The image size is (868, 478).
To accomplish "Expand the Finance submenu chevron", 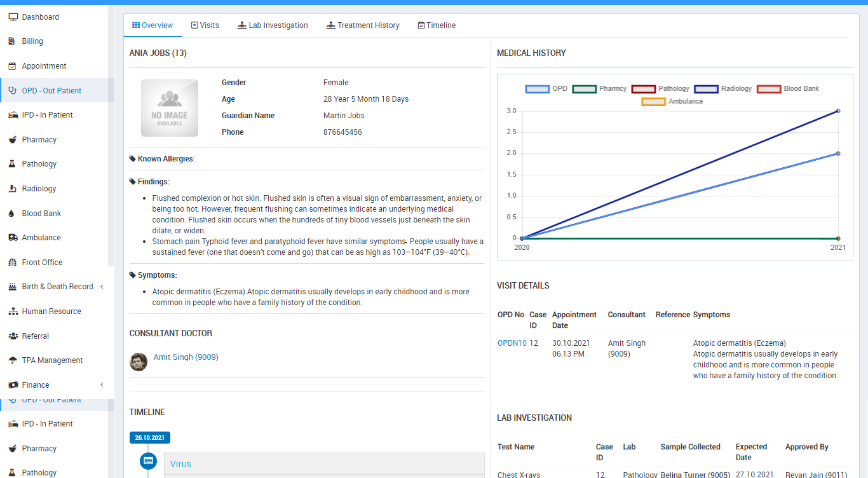I will [x=102, y=385].
